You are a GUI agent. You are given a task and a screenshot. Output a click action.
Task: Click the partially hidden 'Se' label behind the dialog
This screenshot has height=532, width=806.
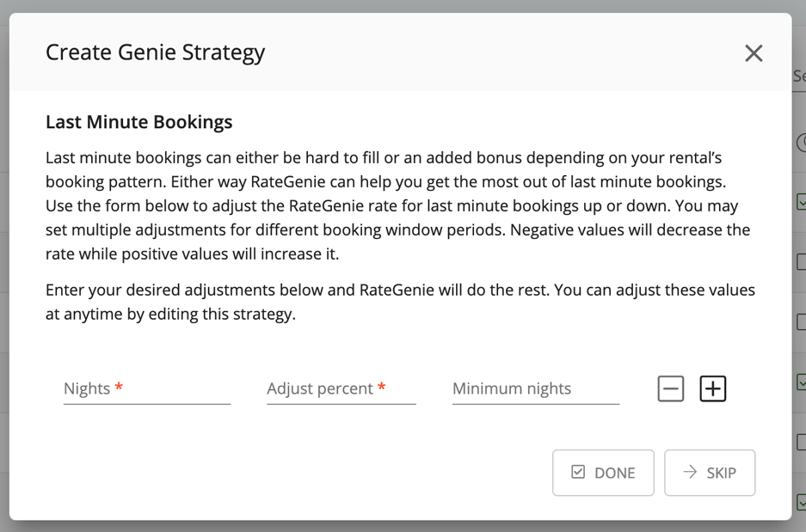[799, 76]
